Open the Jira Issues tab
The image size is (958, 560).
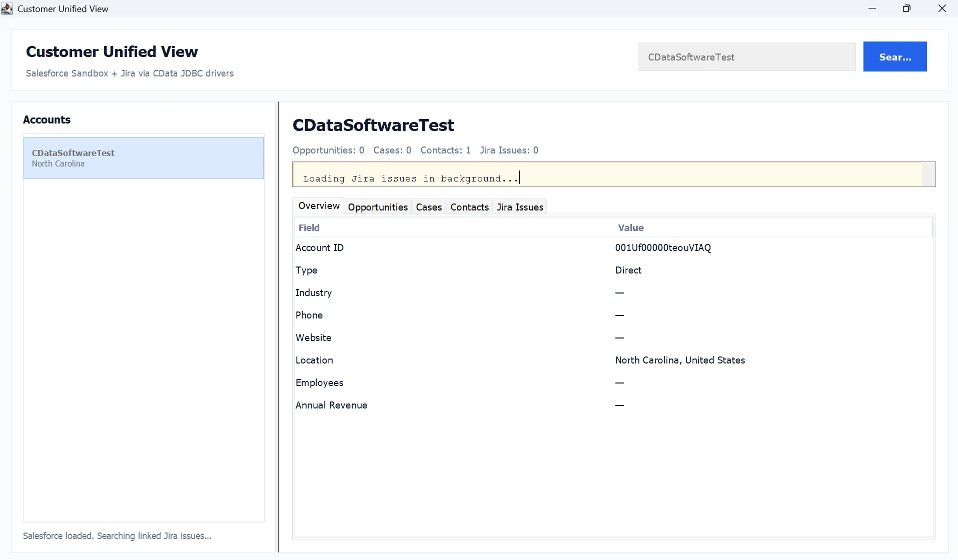click(x=520, y=207)
